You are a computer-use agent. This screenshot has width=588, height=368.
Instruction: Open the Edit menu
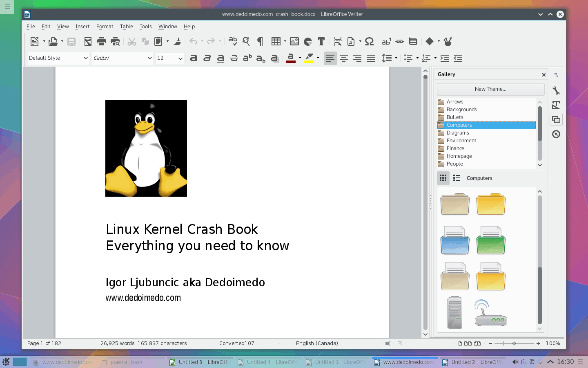[46, 26]
